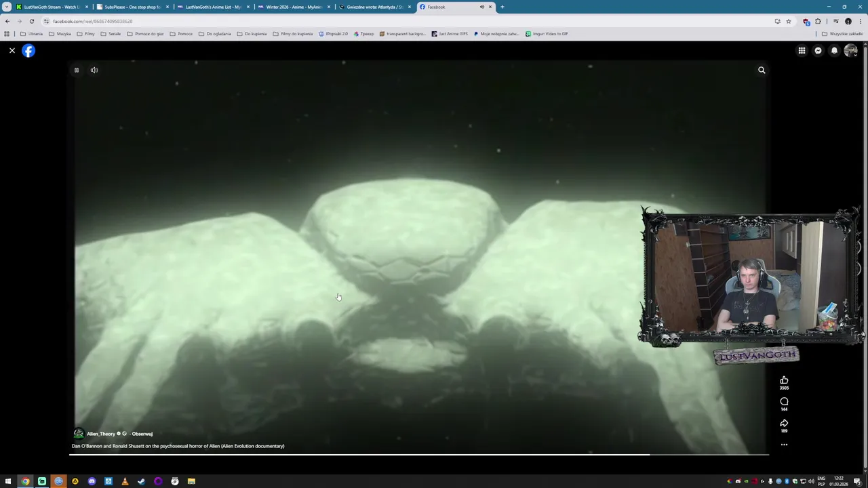Open Chrome three-dot menu
The height and width of the screenshot is (488, 868).
pyautogui.click(x=859, y=21)
